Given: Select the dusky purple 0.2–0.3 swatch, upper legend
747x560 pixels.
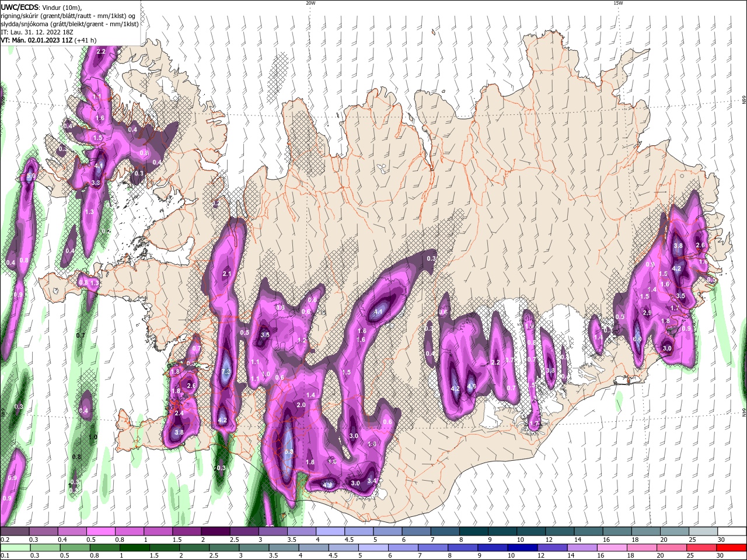Looking at the screenshot, I should tap(15, 531).
